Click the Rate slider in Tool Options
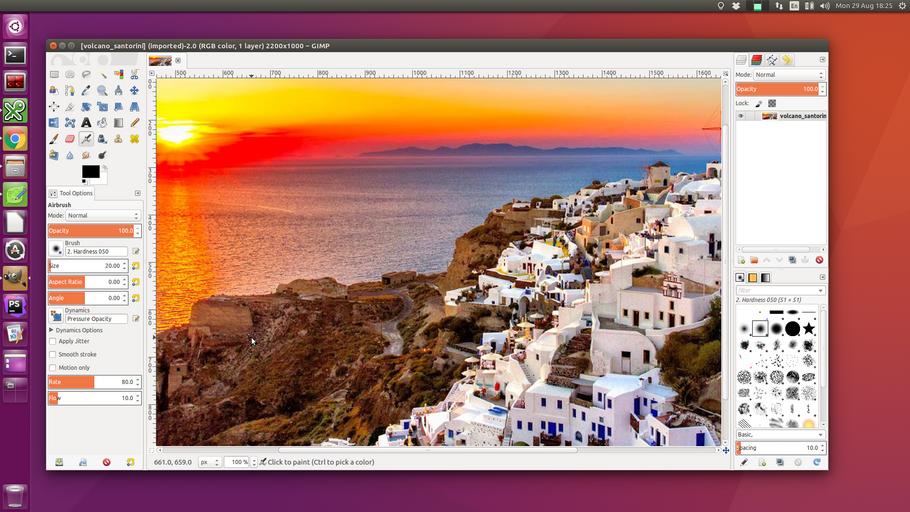The image size is (910, 512). pos(90,382)
